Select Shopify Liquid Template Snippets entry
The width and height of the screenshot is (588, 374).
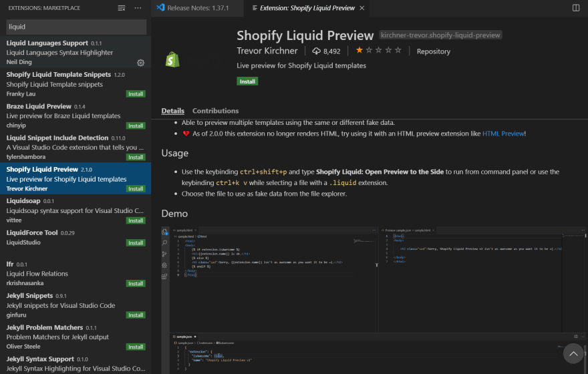click(x=76, y=84)
